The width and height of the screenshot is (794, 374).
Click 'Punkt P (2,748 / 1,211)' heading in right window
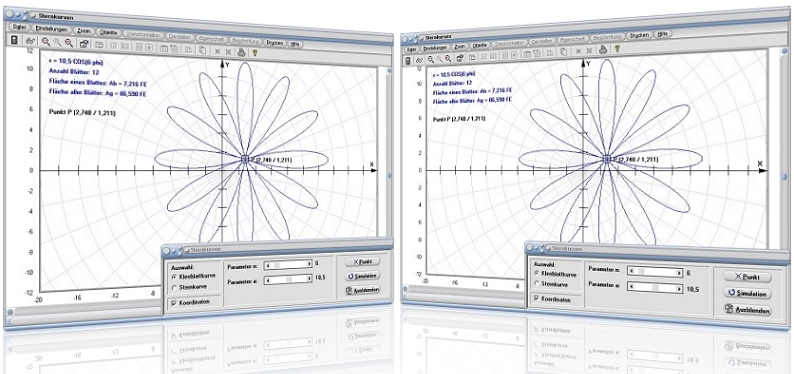pyautogui.click(x=459, y=119)
